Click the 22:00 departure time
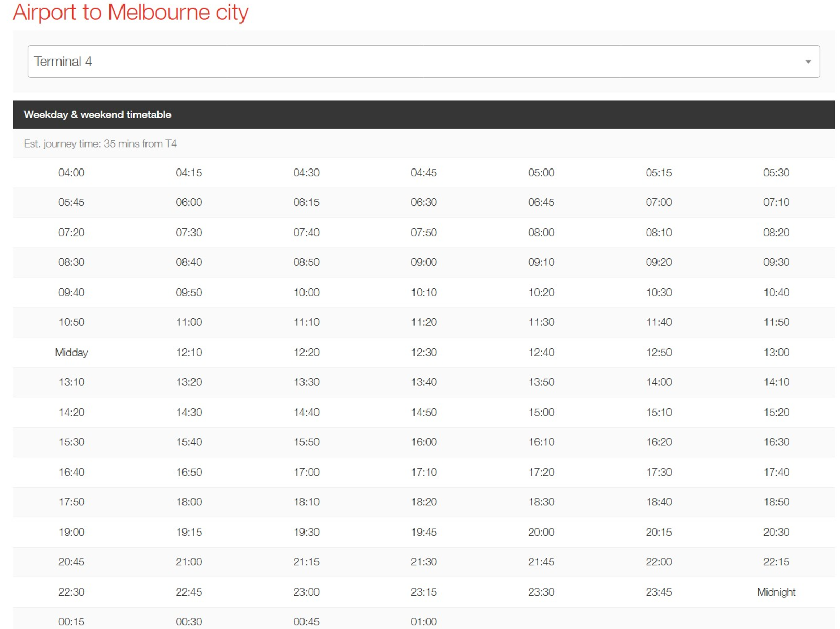840x629 pixels. [658, 562]
